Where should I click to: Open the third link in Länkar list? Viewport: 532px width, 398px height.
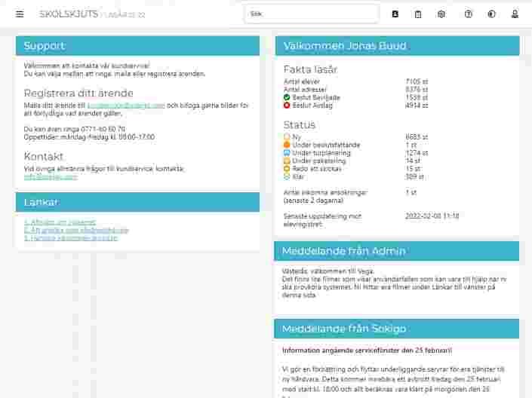coord(71,237)
